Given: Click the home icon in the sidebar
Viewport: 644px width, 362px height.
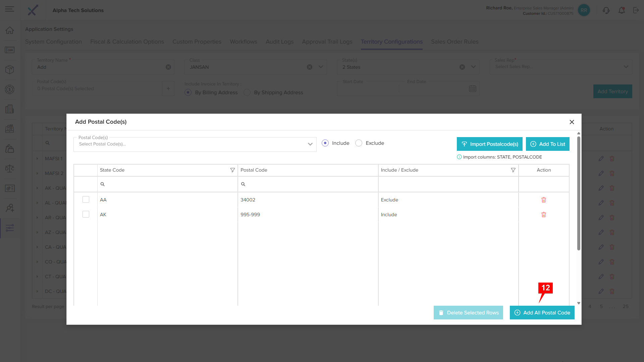Looking at the screenshot, I should pos(10,30).
